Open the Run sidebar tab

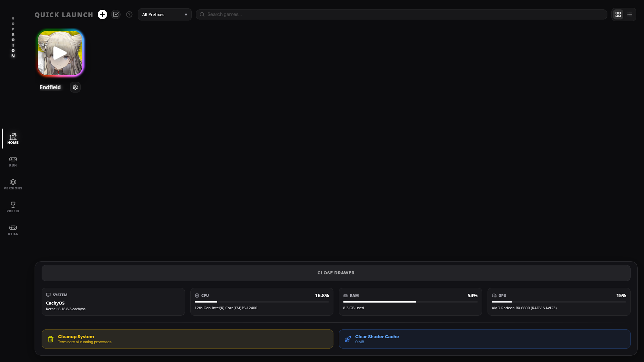point(13,162)
